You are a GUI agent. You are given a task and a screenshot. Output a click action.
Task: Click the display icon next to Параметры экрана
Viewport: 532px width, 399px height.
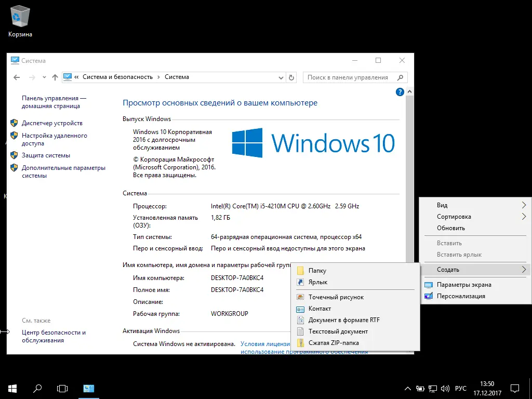pos(429,285)
